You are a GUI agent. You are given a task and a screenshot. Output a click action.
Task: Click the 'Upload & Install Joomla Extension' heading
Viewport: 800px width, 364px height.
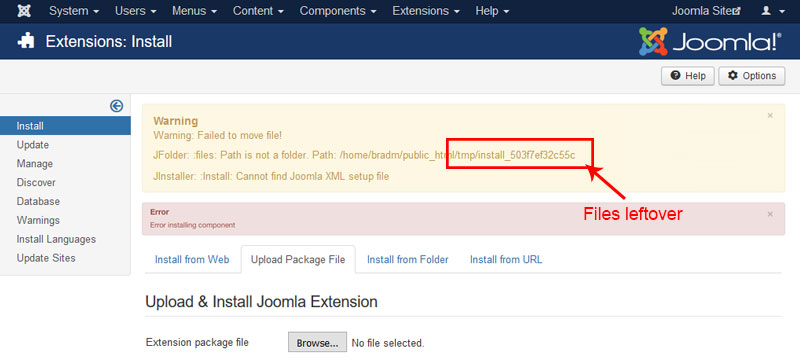click(x=261, y=302)
